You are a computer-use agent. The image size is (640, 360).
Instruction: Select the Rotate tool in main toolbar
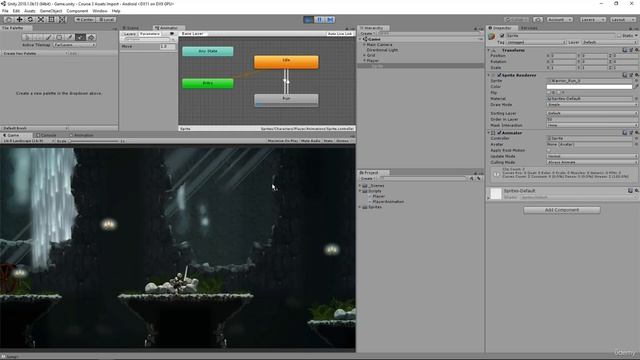30,19
